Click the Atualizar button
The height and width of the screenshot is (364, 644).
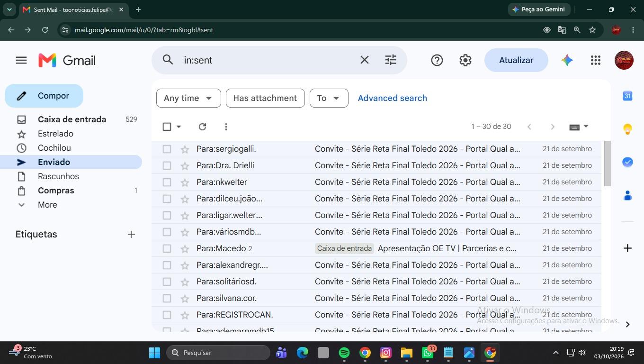pyautogui.click(x=516, y=60)
